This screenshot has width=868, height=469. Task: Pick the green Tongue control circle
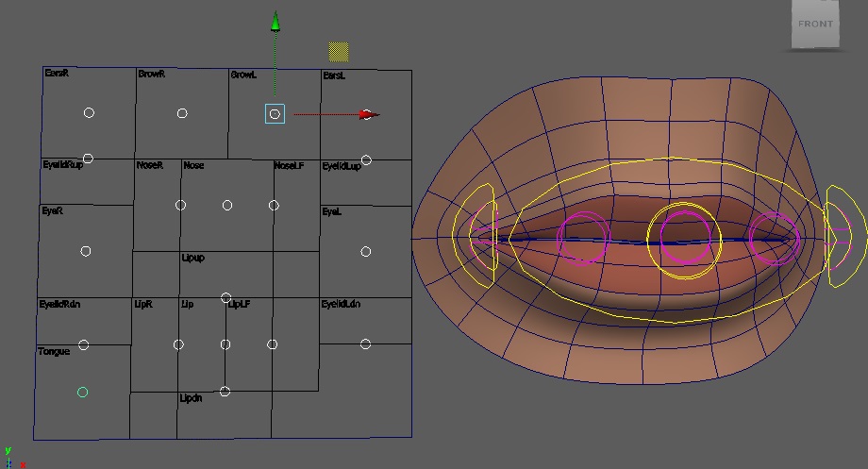[x=83, y=392]
